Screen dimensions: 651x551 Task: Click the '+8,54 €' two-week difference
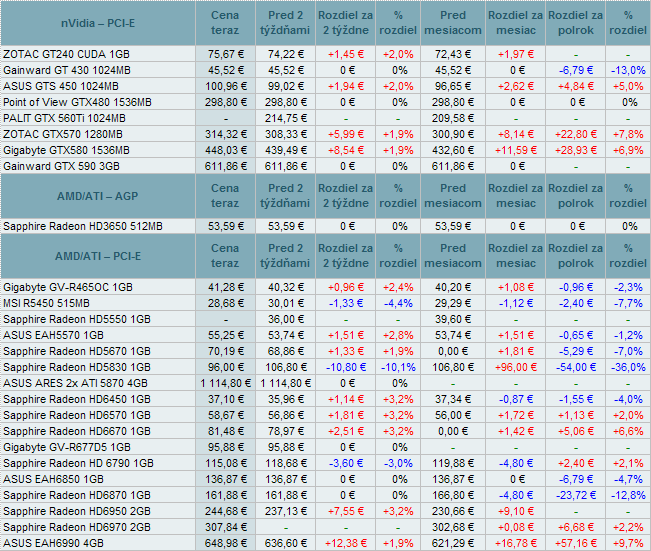346,150
